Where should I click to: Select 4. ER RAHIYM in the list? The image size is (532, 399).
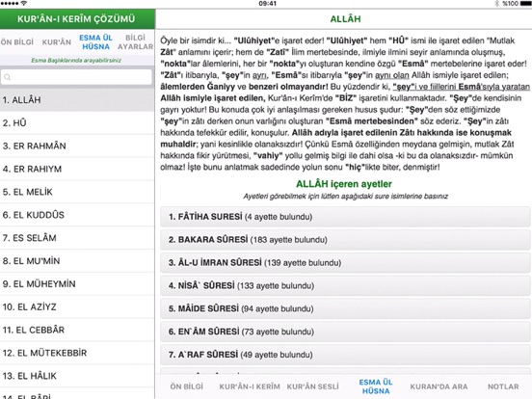[77, 169]
